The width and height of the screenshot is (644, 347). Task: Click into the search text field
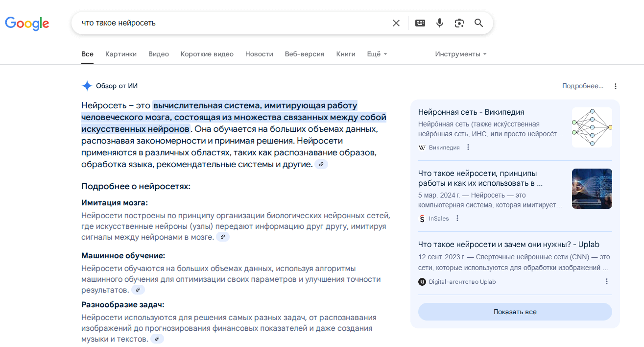230,23
